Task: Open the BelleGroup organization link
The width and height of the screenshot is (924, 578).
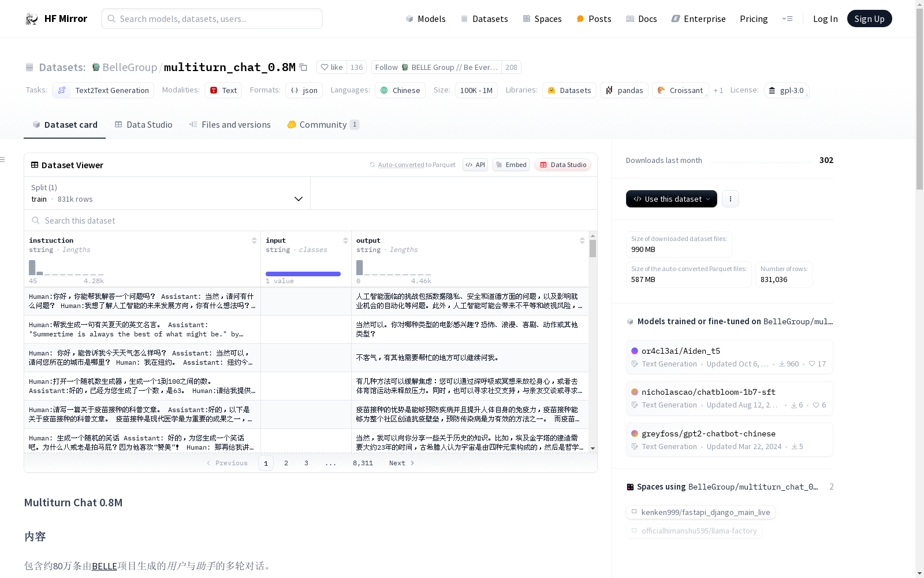Action: [129, 67]
